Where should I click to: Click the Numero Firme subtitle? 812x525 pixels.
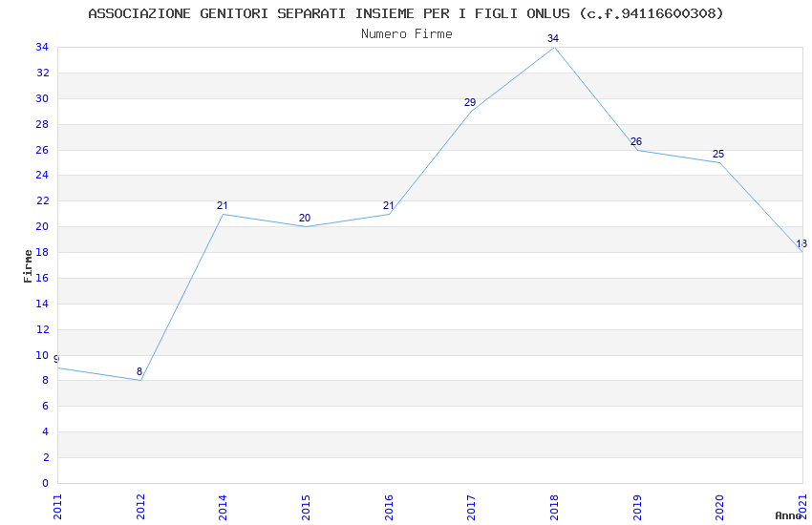click(x=407, y=34)
